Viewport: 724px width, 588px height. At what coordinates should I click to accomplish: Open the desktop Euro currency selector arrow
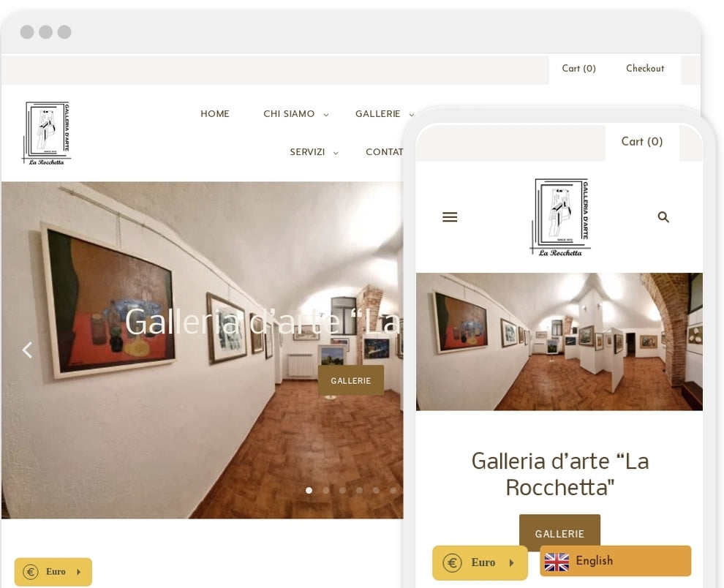pos(79,572)
